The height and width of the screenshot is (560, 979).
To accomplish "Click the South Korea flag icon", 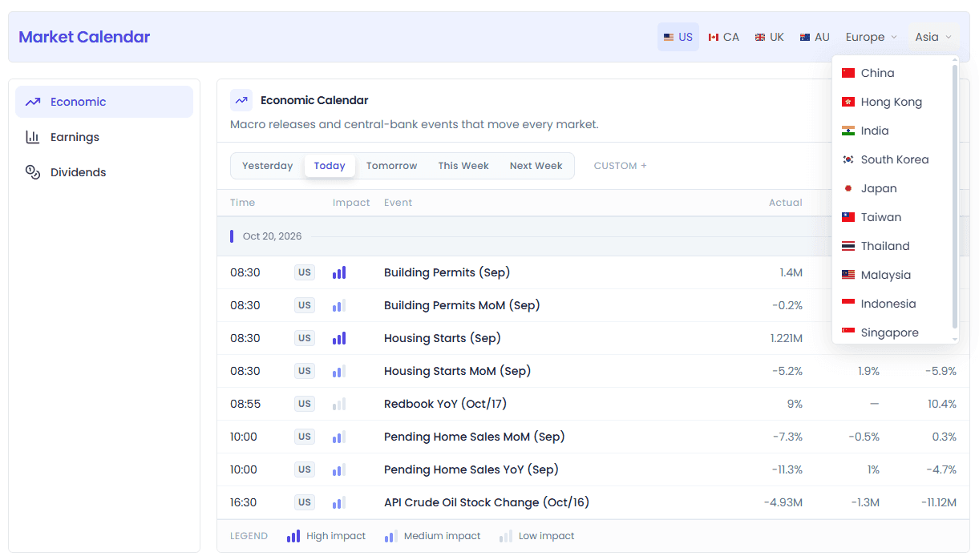I will tap(848, 159).
